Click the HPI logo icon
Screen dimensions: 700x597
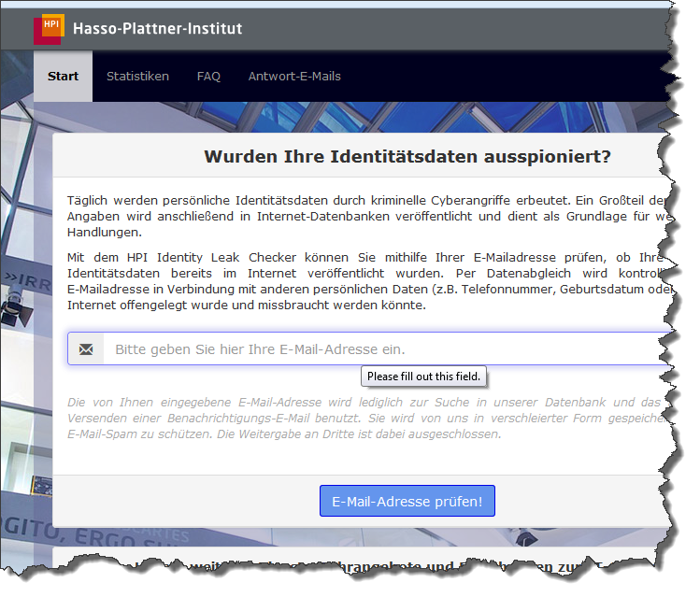[x=49, y=30]
